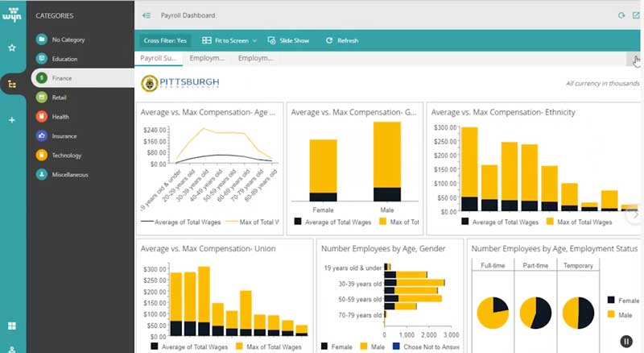This screenshot has height=353, width=644.
Task: Collapse the categories panel with the arrow icon
Action: (x=146, y=15)
